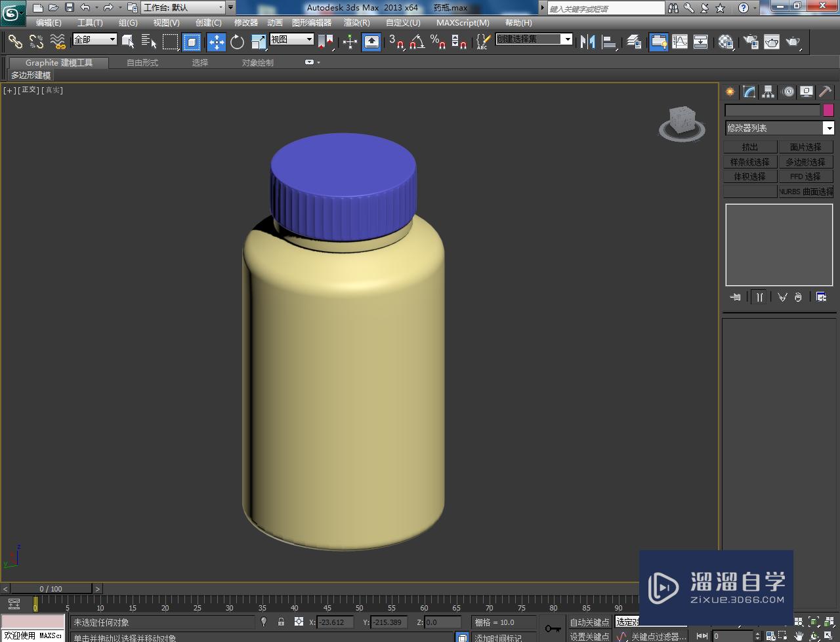
Task: Click the 挤出 modifier button
Action: click(749, 147)
